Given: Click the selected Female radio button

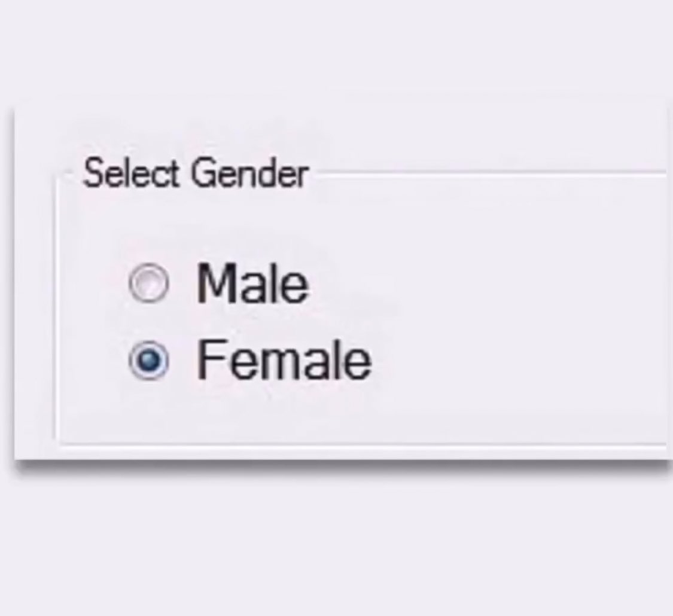Looking at the screenshot, I should tap(148, 361).
